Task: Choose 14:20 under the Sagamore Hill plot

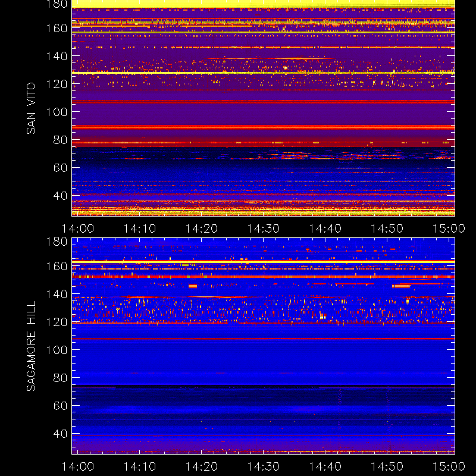Action: pos(202,466)
